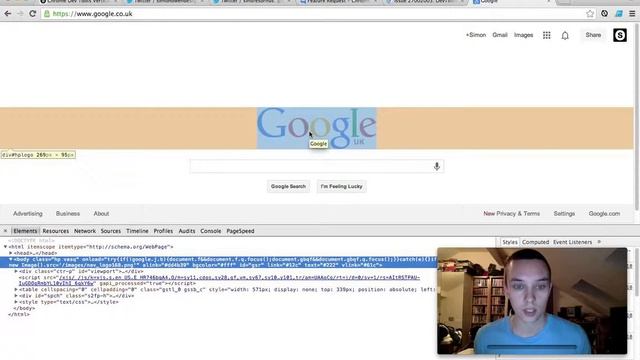Select the closing </body> tag line

pyautogui.click(x=24, y=308)
